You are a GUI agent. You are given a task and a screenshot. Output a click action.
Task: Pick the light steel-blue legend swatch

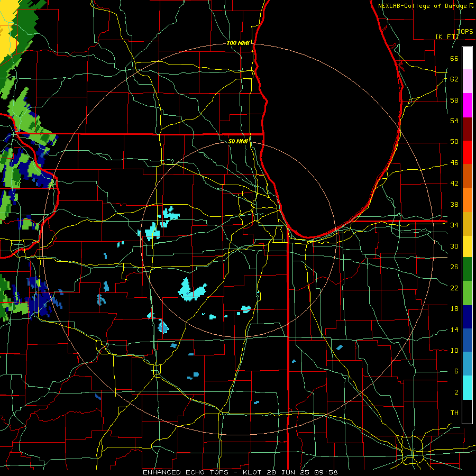point(467,364)
